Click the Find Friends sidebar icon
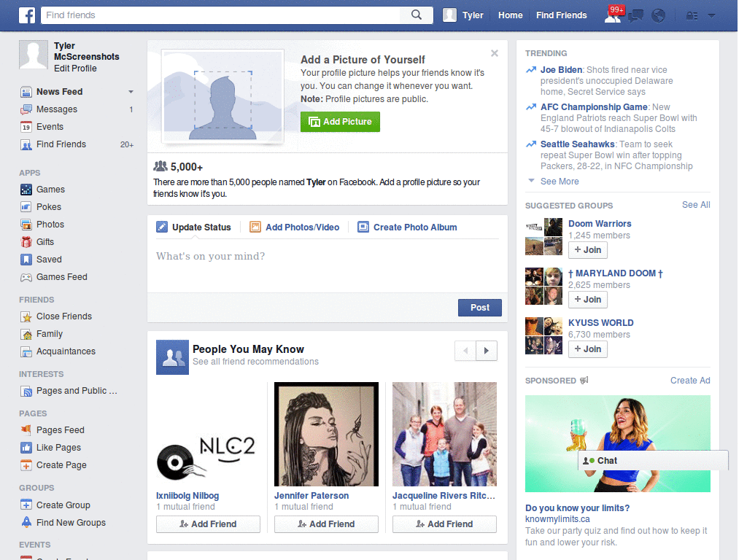 click(26, 145)
